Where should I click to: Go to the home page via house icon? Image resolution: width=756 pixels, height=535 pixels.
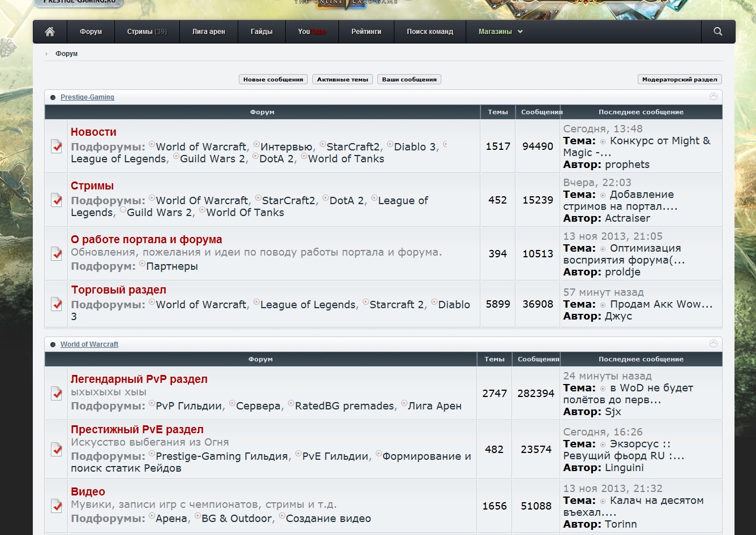click(50, 32)
